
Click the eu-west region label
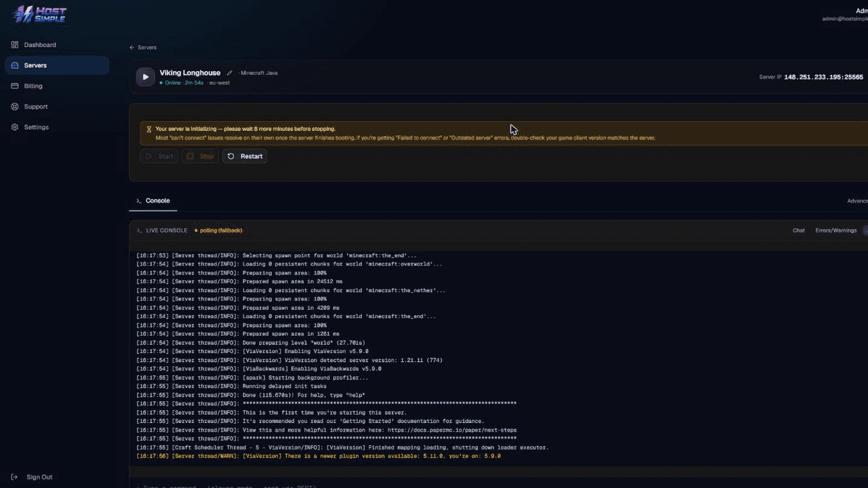coord(220,83)
